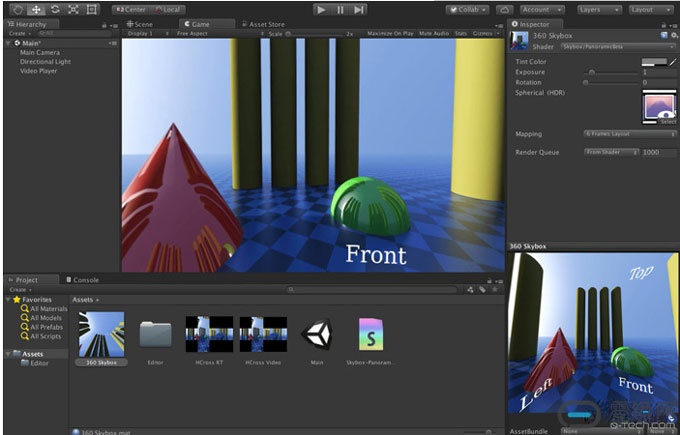Select the Scale tool
This screenshot has height=435, width=680.
tap(73, 9)
